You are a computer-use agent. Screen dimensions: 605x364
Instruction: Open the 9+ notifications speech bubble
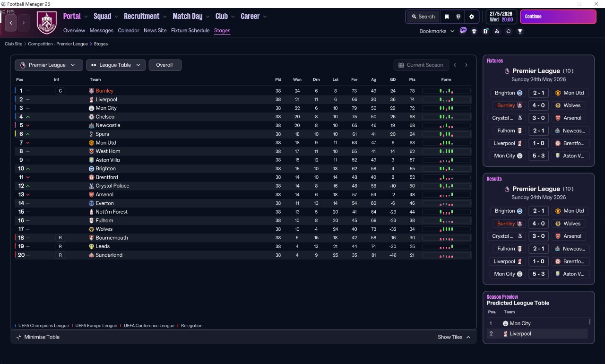463,31
